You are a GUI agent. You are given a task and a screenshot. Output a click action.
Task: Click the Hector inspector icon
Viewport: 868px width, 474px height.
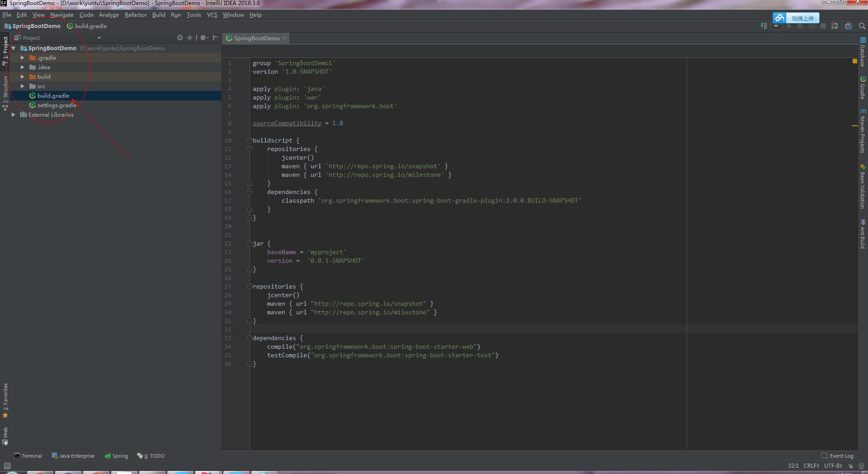(861, 466)
